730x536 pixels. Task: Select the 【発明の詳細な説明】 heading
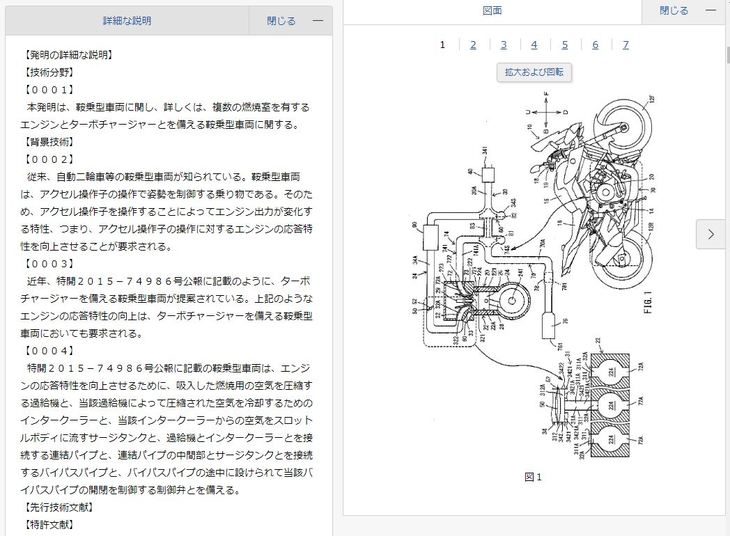pyautogui.click(x=68, y=55)
